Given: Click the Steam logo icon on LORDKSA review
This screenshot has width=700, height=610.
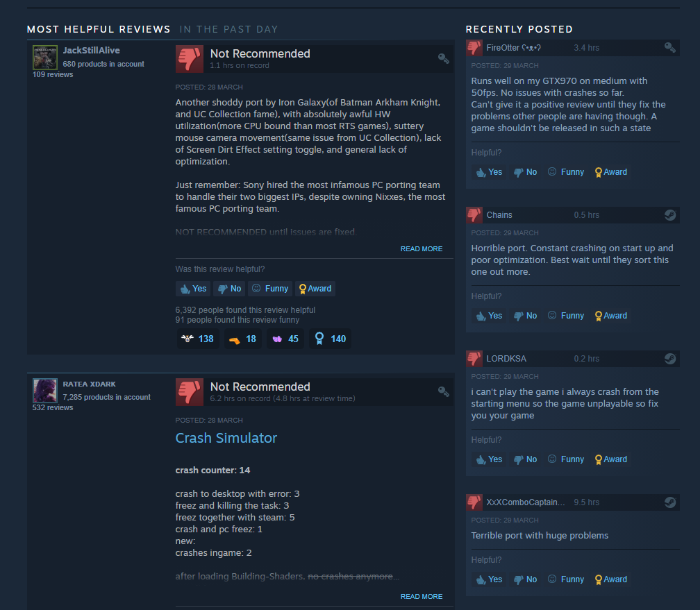Looking at the screenshot, I should click(x=669, y=359).
